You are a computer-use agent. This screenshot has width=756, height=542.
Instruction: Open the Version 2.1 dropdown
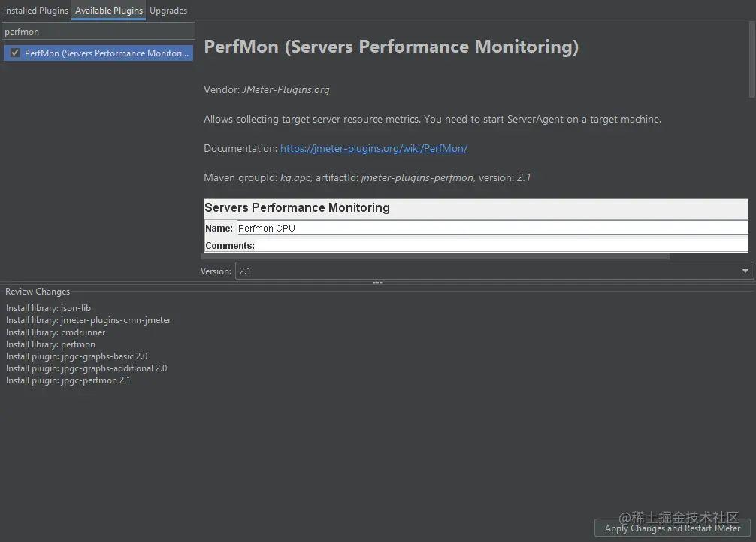[x=494, y=271]
